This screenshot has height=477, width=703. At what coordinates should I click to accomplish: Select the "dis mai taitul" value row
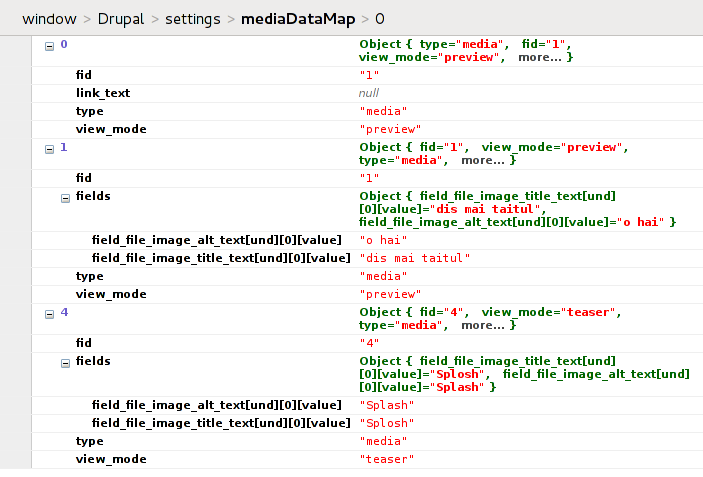click(x=415, y=258)
